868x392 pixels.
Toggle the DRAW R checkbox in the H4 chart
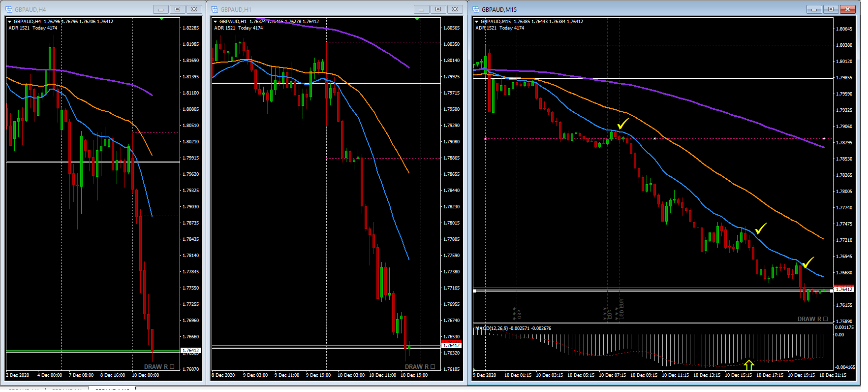point(172,366)
